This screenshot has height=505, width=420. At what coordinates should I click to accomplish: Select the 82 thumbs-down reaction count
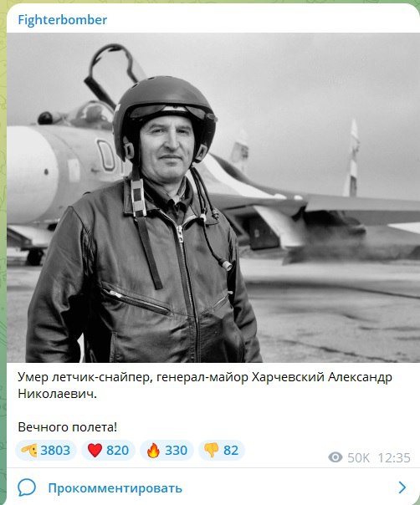[231, 451]
